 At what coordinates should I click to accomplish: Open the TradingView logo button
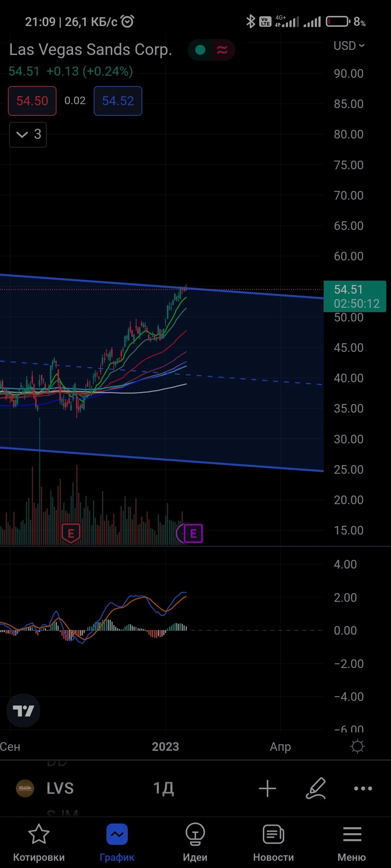[x=24, y=711]
